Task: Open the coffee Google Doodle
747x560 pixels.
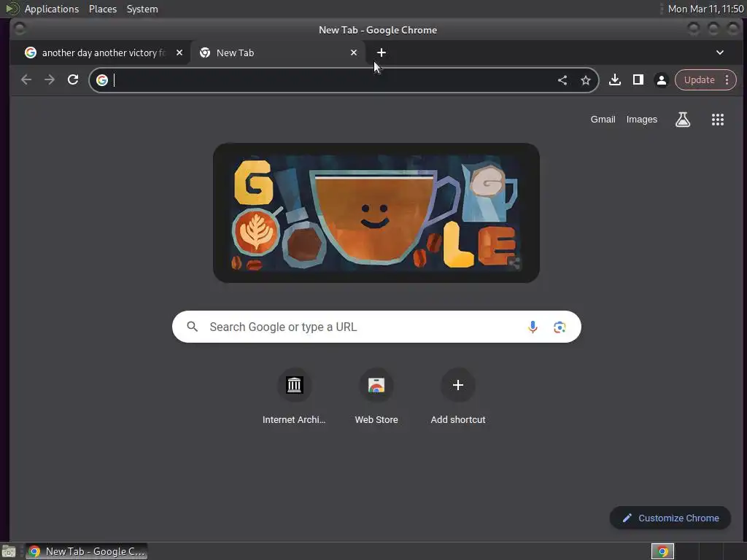Action: coord(376,213)
